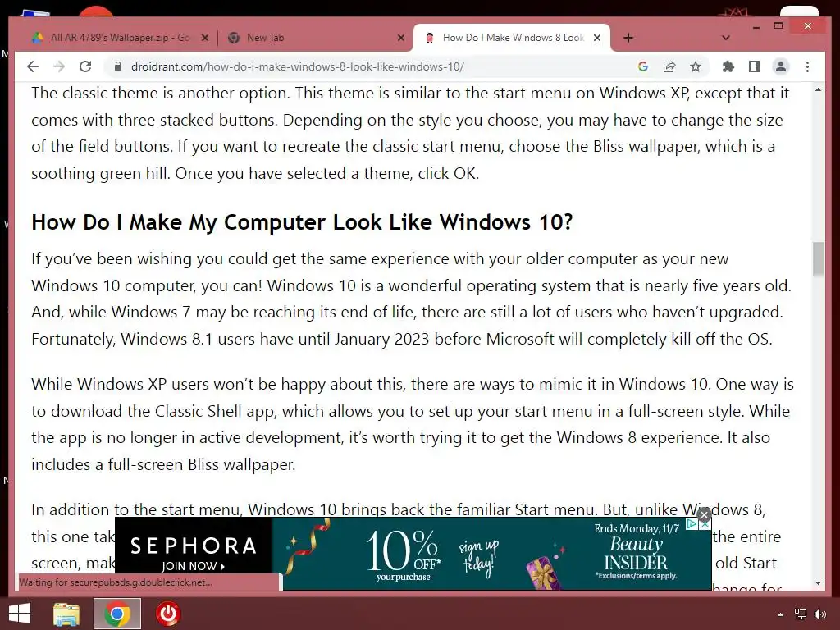Share this page using share icon
The image size is (840, 630).
669,66
